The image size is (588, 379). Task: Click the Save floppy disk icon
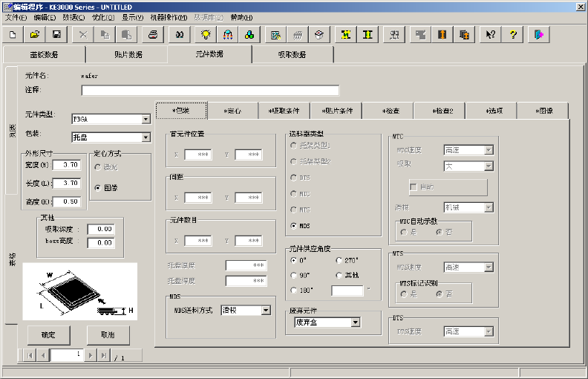point(56,34)
